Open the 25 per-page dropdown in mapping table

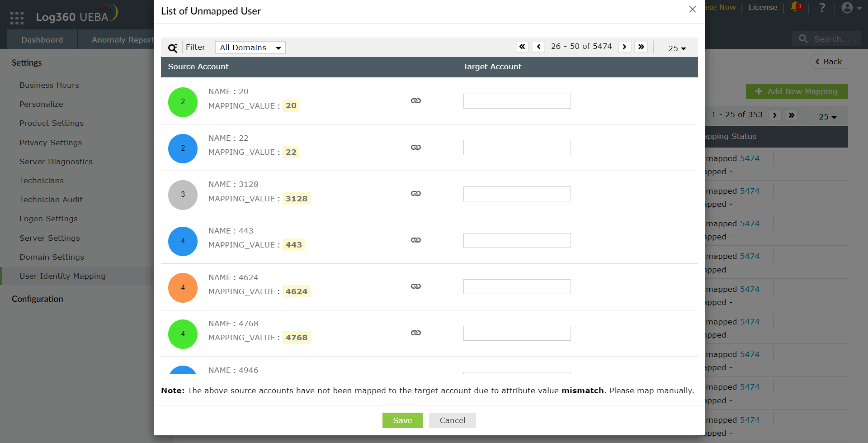pos(827,117)
